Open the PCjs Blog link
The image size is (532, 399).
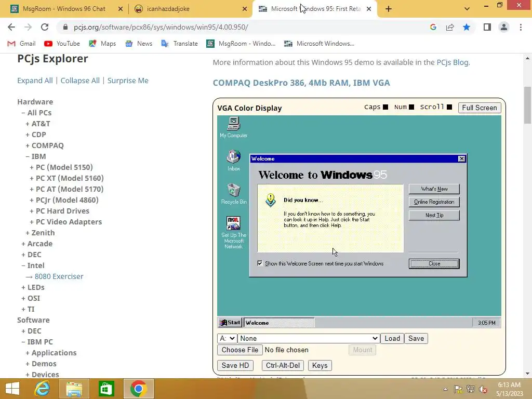click(453, 62)
